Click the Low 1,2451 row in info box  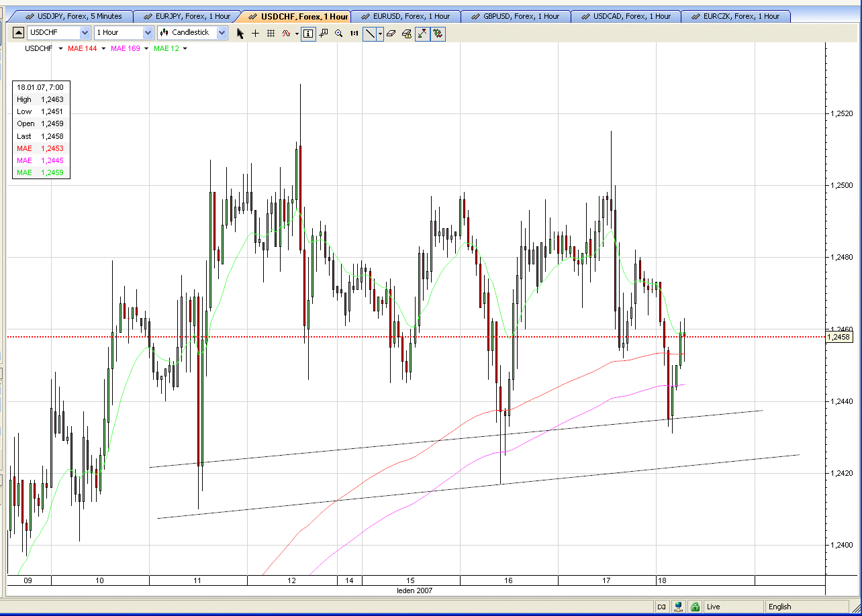[41, 111]
